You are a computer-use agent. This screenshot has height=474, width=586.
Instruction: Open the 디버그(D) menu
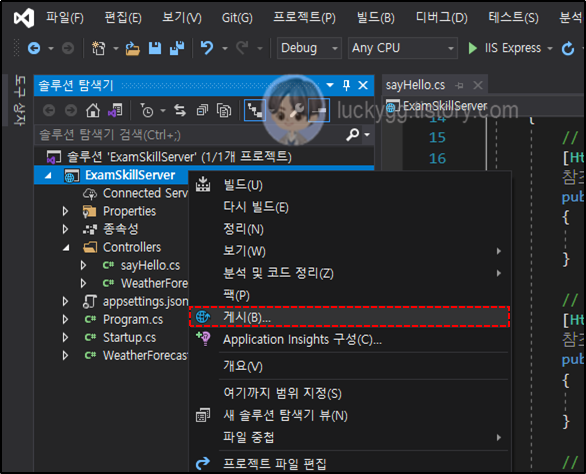click(x=441, y=18)
